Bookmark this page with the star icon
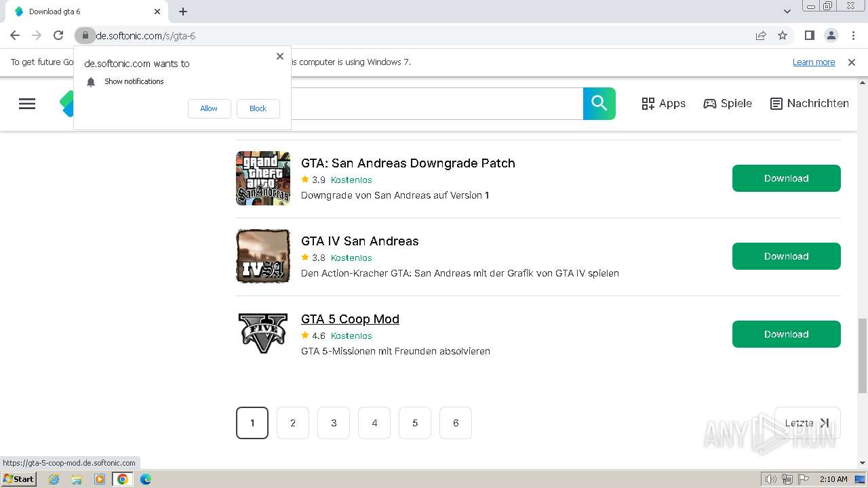 point(783,35)
